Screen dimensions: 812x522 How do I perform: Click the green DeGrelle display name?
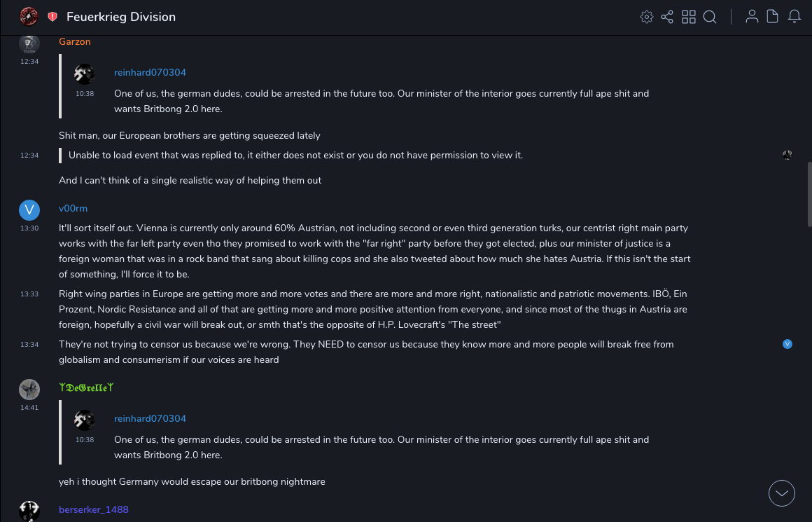pos(86,387)
